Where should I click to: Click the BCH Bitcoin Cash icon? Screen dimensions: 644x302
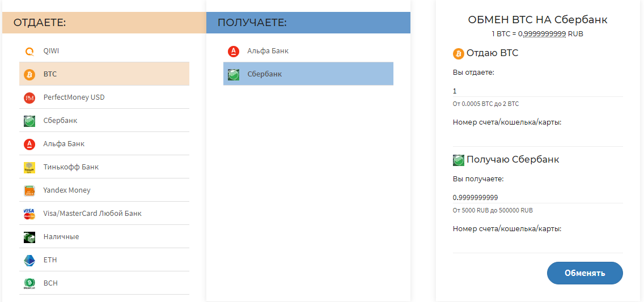29,283
